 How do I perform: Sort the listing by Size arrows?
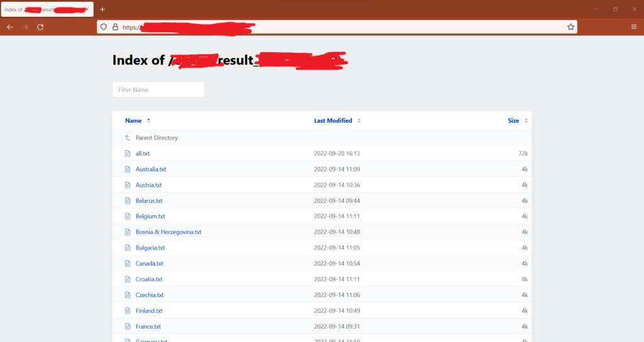pyautogui.click(x=526, y=121)
